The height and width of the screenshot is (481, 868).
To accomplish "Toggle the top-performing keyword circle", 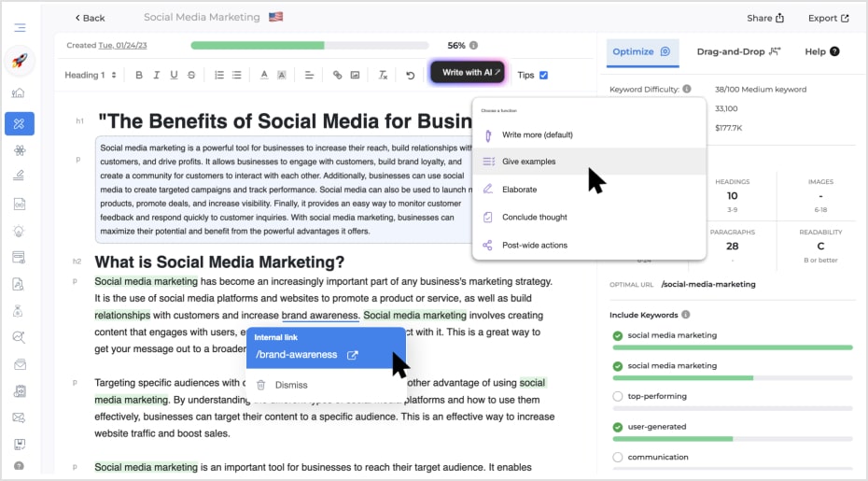I will 618,396.
